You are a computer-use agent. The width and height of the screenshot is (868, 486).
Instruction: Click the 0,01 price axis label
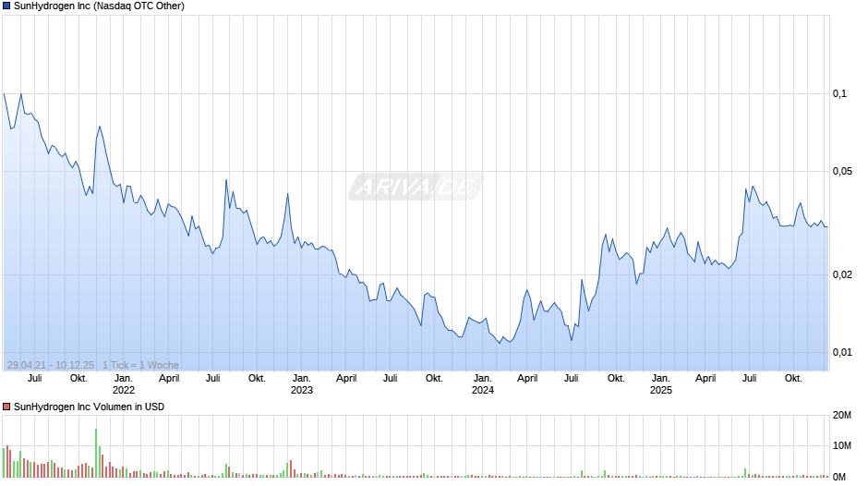tap(842, 352)
